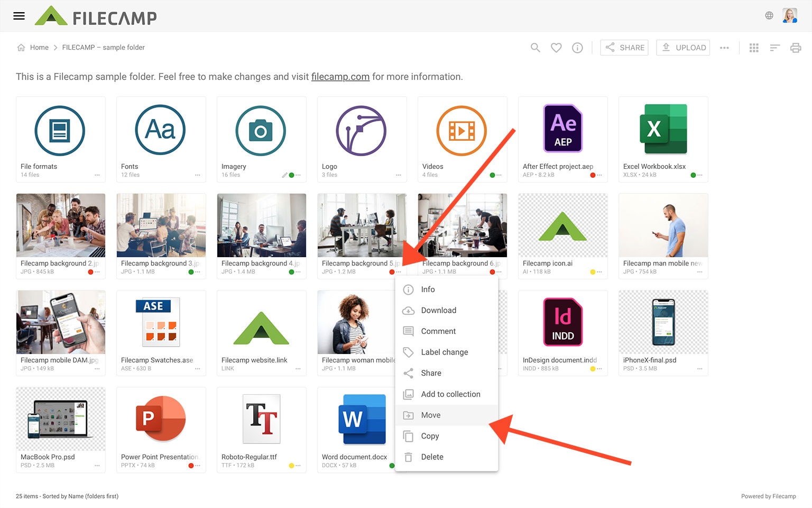Go to Home breadcrumb link
Screen dimensions: 812x508
coord(39,48)
